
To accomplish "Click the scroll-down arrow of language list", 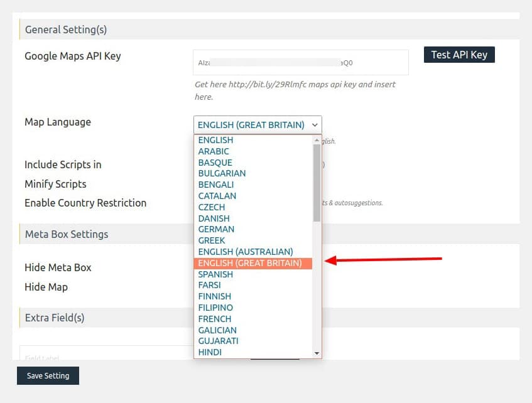I will [x=317, y=353].
